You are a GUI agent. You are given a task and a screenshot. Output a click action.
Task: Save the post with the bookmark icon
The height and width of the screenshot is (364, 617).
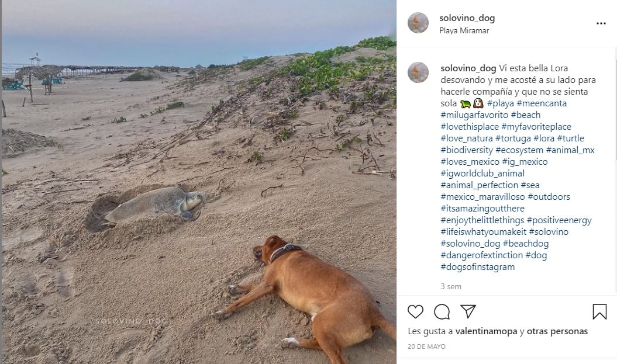(599, 311)
